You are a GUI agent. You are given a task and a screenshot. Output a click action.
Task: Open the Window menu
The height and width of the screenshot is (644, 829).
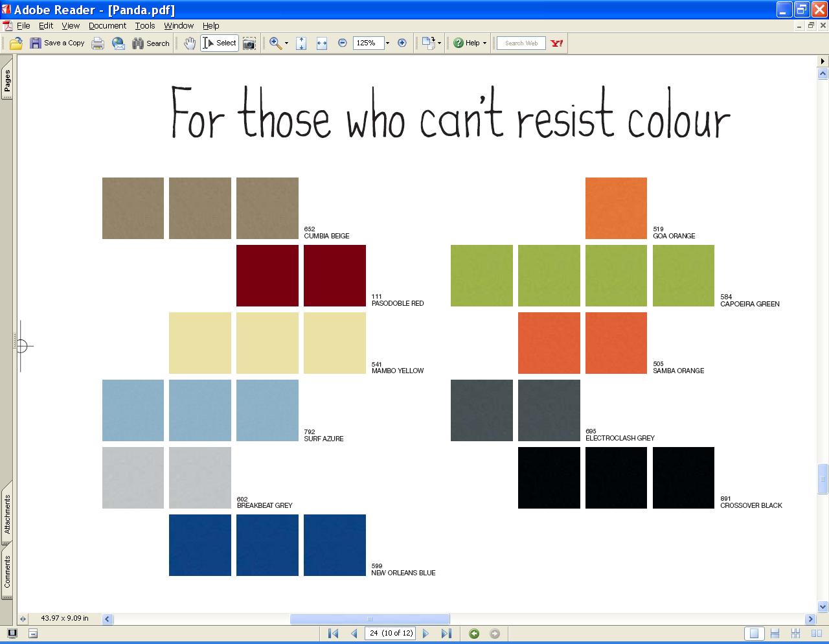pyautogui.click(x=179, y=26)
